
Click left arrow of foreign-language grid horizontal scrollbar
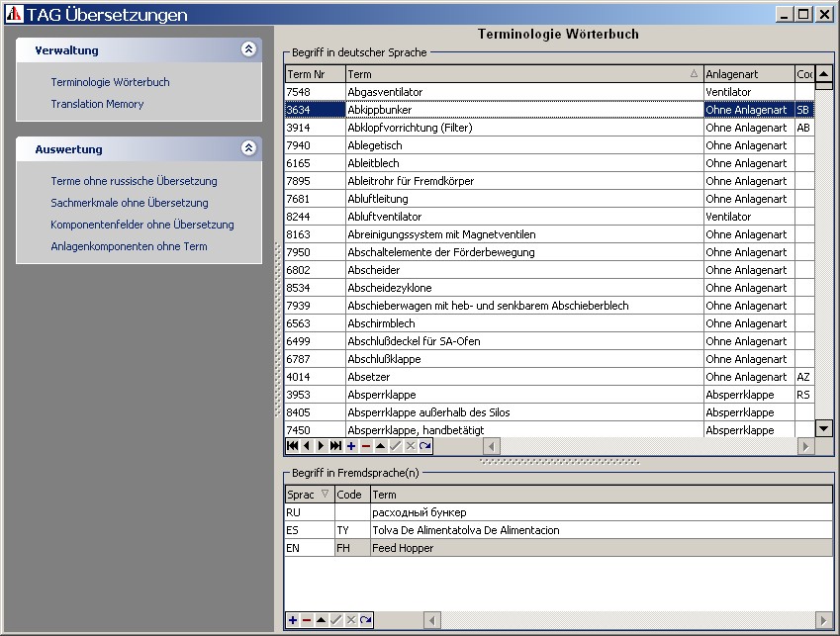click(x=432, y=620)
